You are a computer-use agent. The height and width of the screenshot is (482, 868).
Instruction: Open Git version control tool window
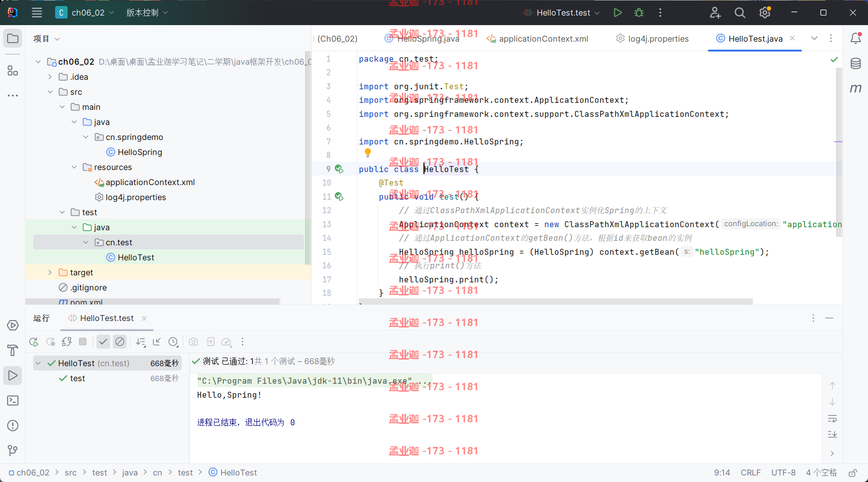tap(13, 451)
